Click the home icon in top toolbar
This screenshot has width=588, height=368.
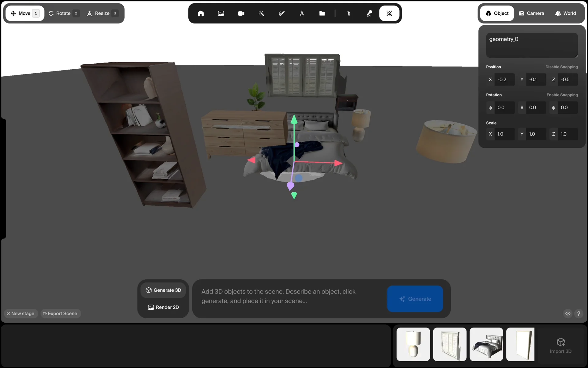point(201,13)
